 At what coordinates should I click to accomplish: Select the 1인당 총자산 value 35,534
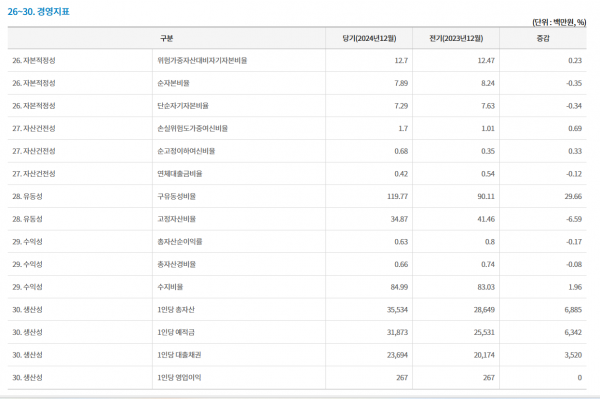point(397,309)
